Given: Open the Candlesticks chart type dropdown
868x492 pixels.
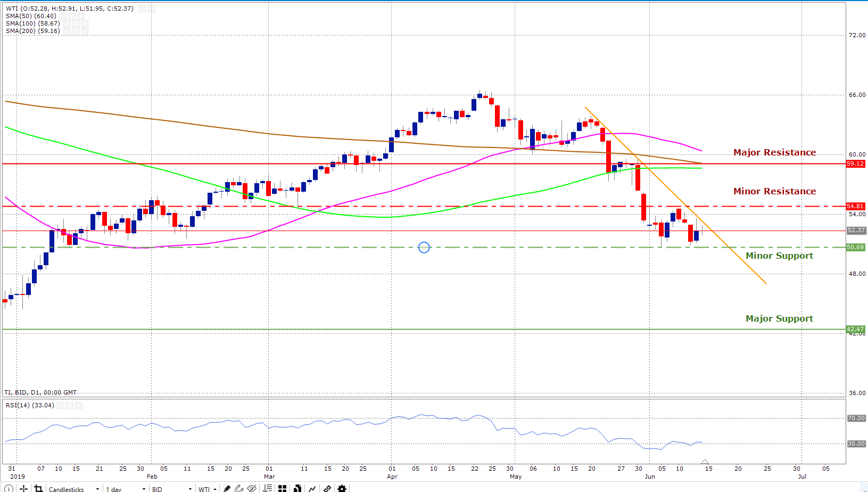Looking at the screenshot, I should tap(73, 489).
